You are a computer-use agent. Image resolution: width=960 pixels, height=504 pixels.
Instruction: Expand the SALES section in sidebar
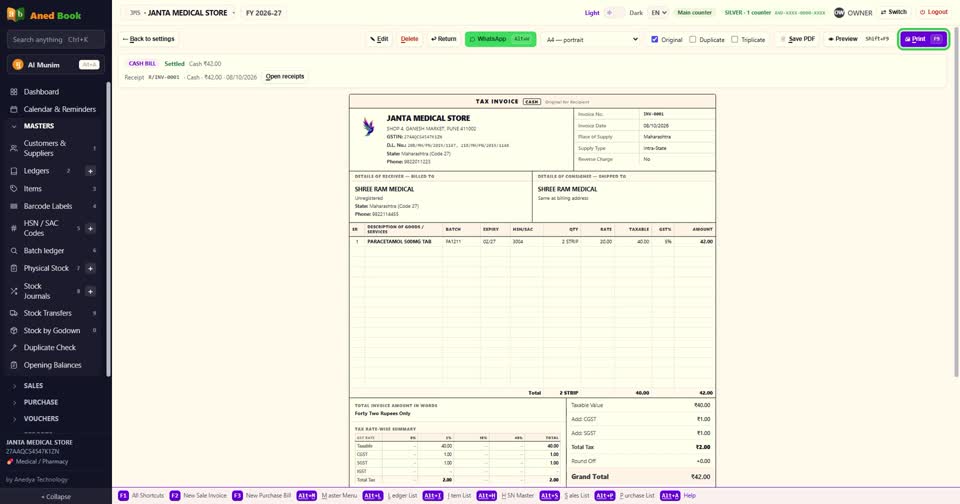(x=33, y=386)
